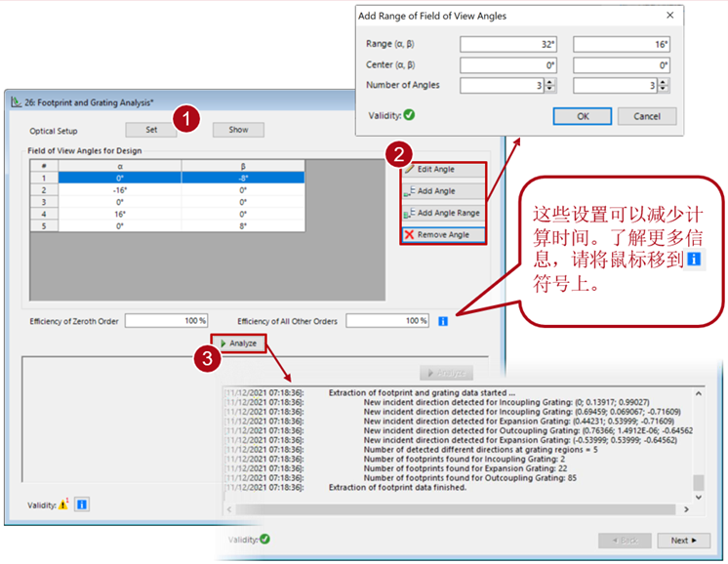Select the row 3 number cell in angle table
Screen dimensions: 728x564
click(44, 202)
